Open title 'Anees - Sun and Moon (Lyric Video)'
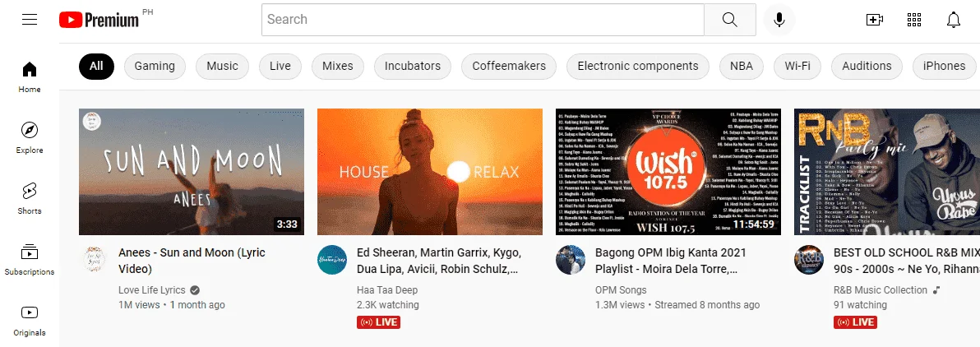This screenshot has width=980, height=347. click(x=192, y=261)
